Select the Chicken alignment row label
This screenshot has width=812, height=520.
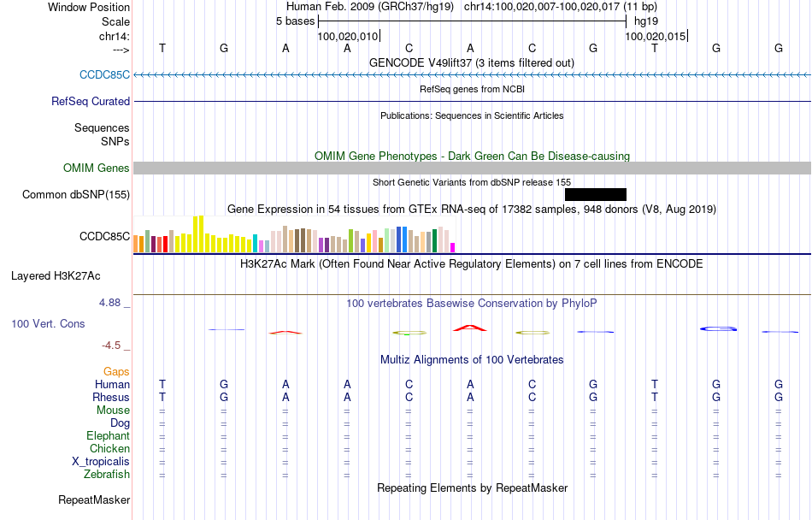point(109,448)
